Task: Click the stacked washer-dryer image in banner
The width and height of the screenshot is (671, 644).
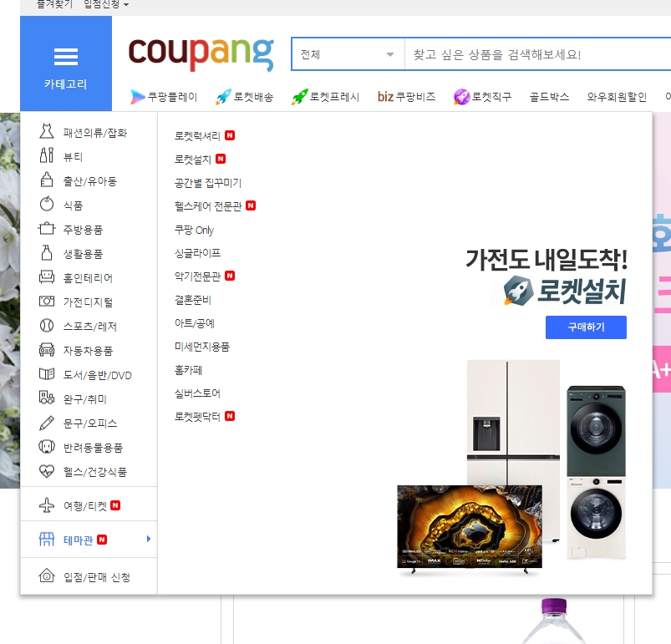Action: click(596, 472)
